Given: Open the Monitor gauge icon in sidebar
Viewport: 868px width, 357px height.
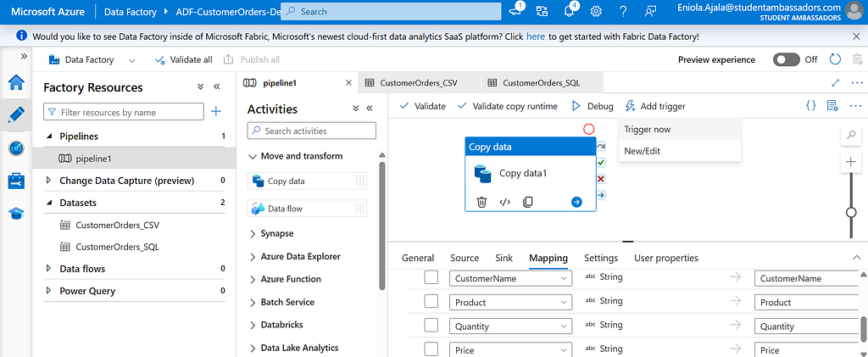Looking at the screenshot, I should (x=16, y=148).
